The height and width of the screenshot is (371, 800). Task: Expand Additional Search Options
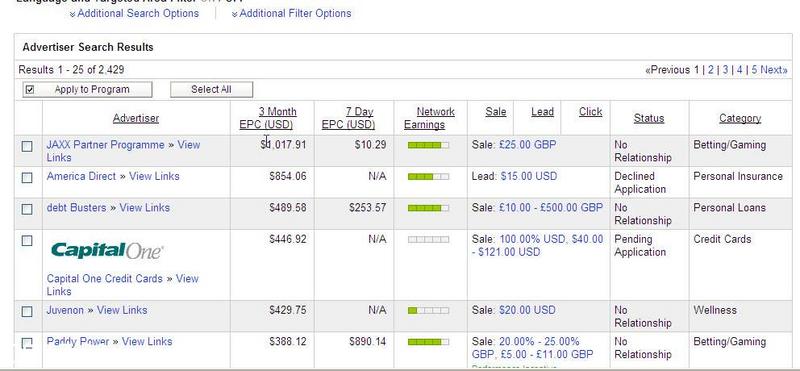(x=134, y=14)
